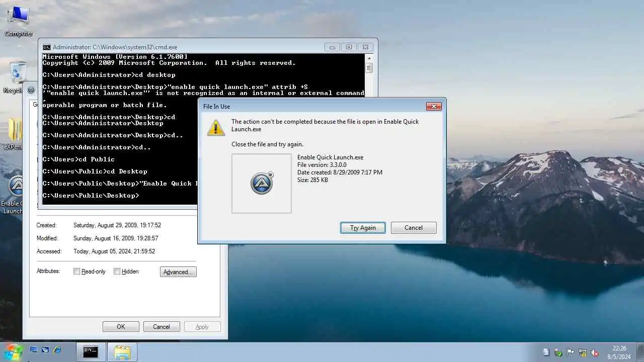Screen dimensions: 644x362
Task: Click "Close the file and try again." message
Action: click(x=267, y=144)
